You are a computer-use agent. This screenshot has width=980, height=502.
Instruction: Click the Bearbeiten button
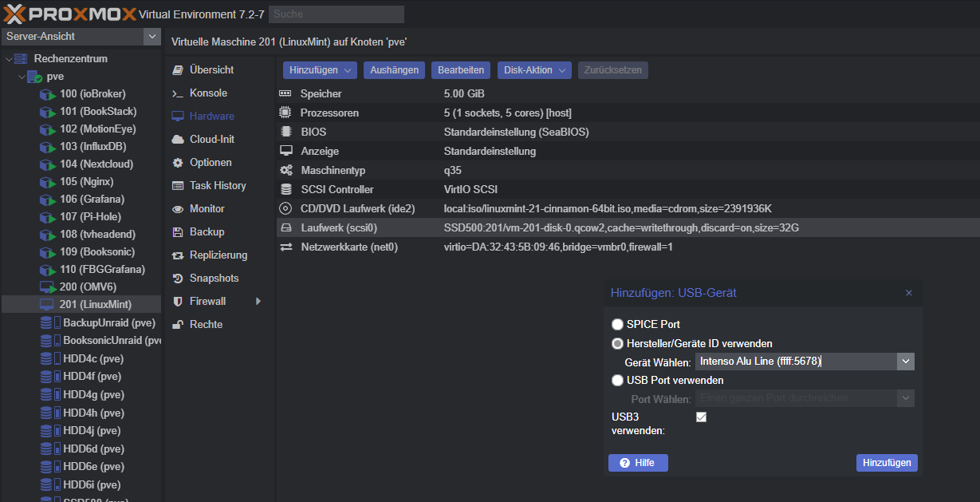[x=461, y=70]
